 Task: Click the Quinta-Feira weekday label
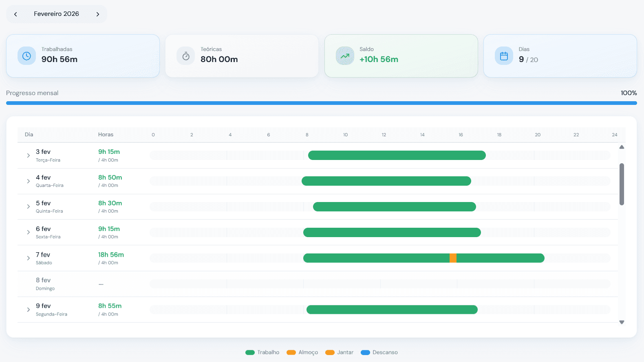pyautogui.click(x=49, y=211)
